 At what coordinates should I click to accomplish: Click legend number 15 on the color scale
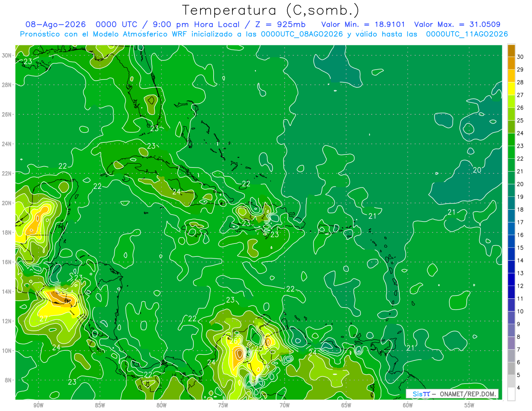pyautogui.click(x=520, y=248)
